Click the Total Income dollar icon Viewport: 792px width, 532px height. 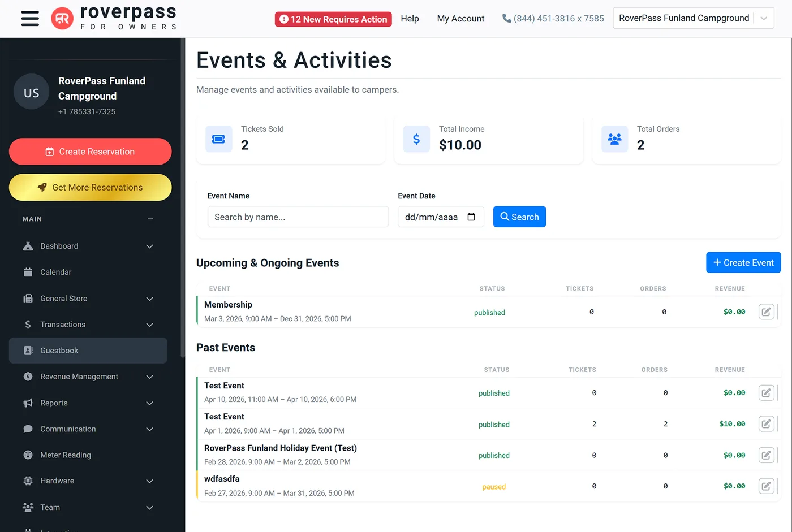pyautogui.click(x=416, y=139)
